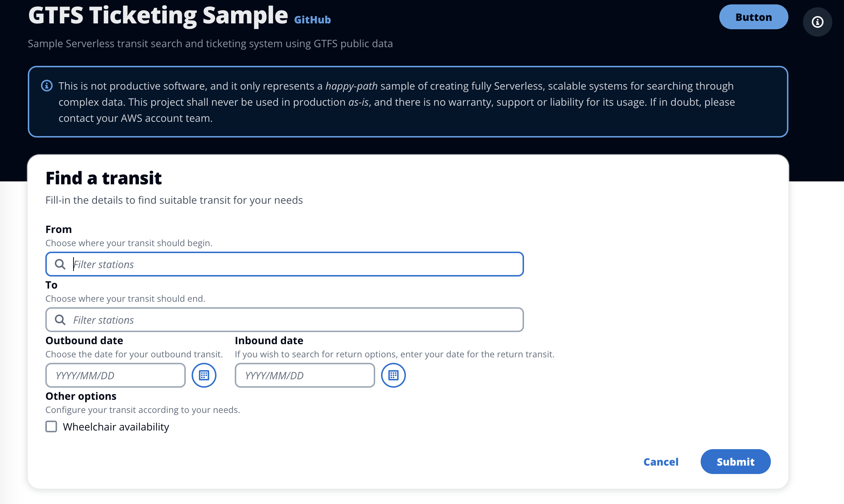Click the Wheelchair availability label
Screen dimensions: 844x504
pyautogui.click(x=116, y=427)
